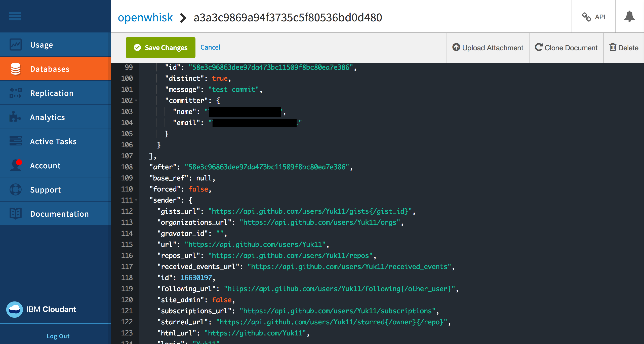This screenshot has width=644, height=344.
Task: Click the Cancel link
Action: pos(210,47)
